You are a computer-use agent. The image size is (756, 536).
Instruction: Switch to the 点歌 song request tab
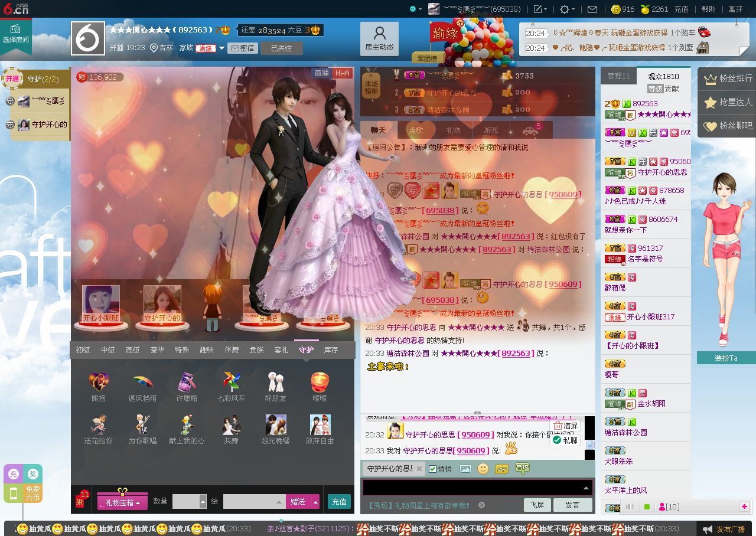[416, 130]
